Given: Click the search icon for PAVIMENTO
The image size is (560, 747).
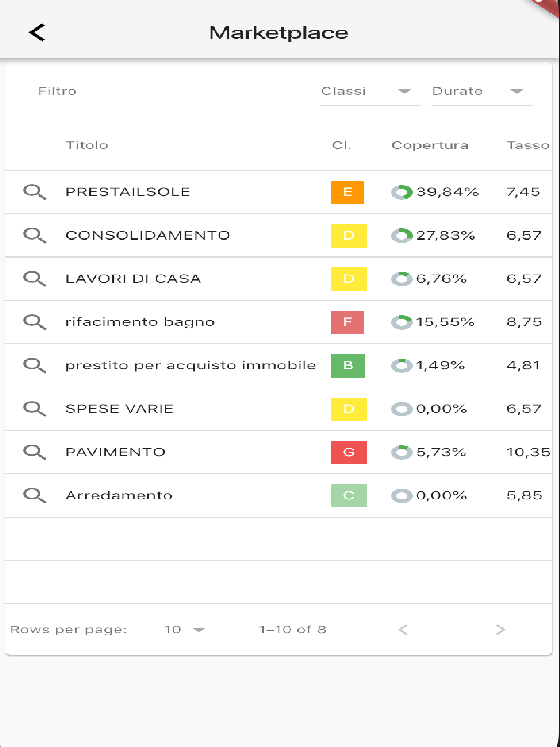Looking at the screenshot, I should click(35, 452).
